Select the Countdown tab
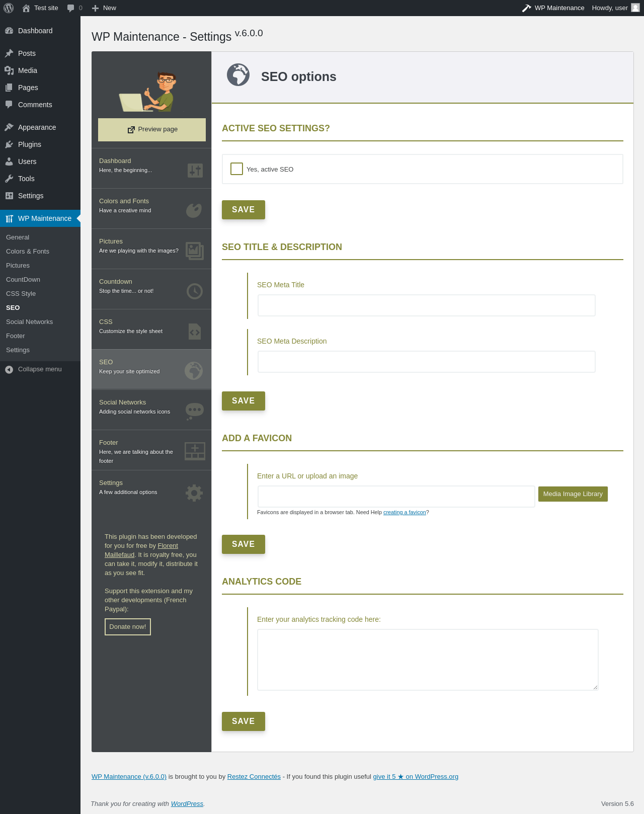 click(151, 289)
